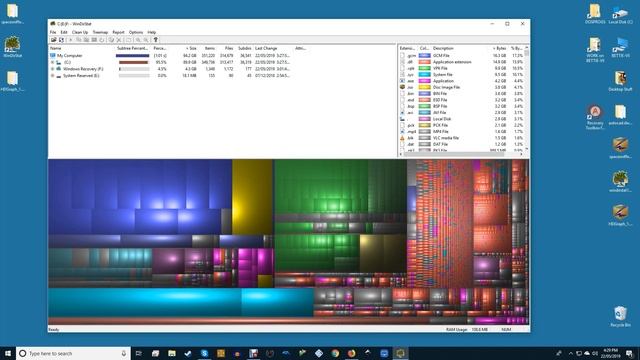Select the Local Disk (C) desktop shortcut
The image size is (640, 360).
620,14
